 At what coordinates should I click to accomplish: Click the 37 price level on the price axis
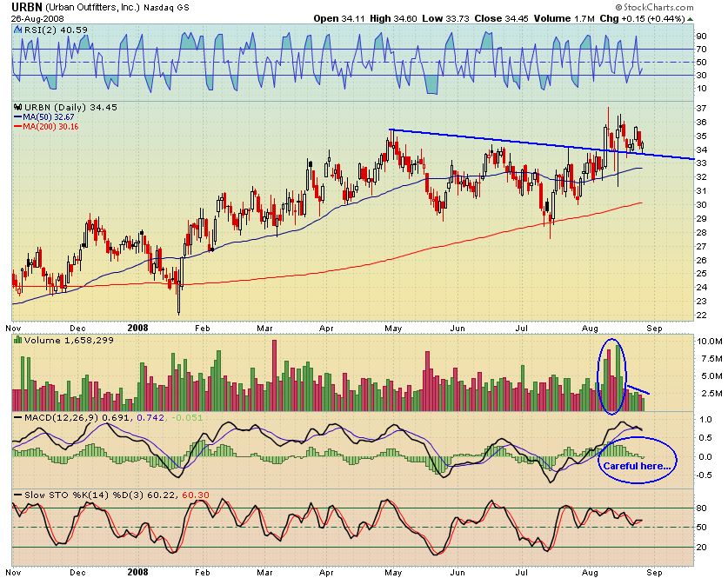point(701,108)
